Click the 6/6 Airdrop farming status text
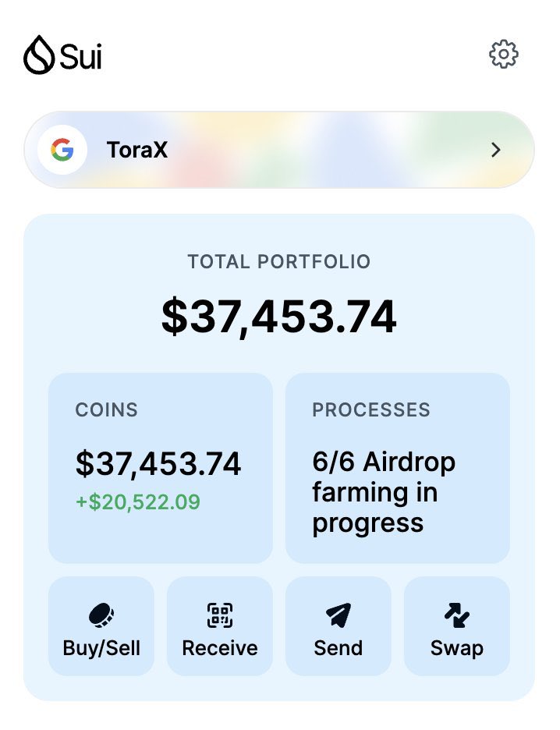560x730 pixels. (x=384, y=493)
